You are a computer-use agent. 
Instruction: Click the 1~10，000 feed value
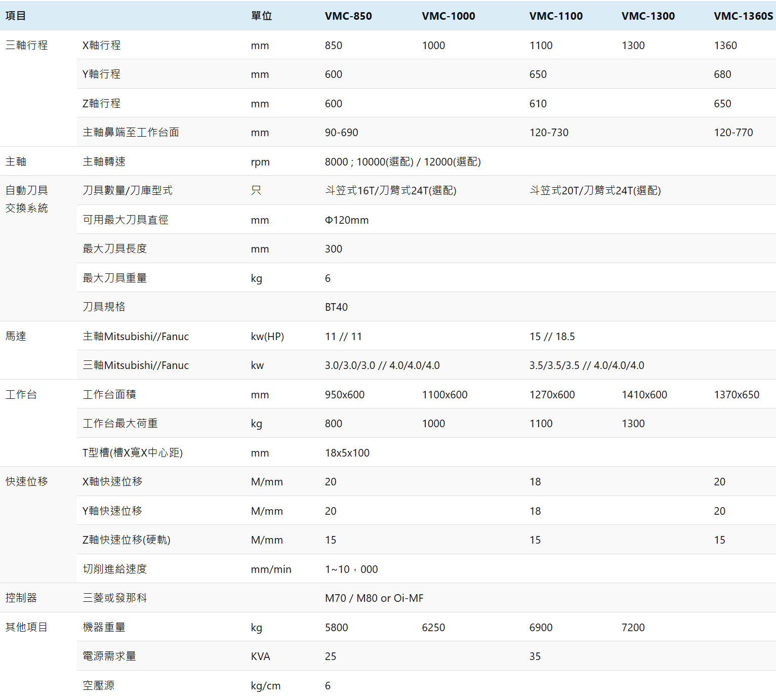click(x=351, y=569)
